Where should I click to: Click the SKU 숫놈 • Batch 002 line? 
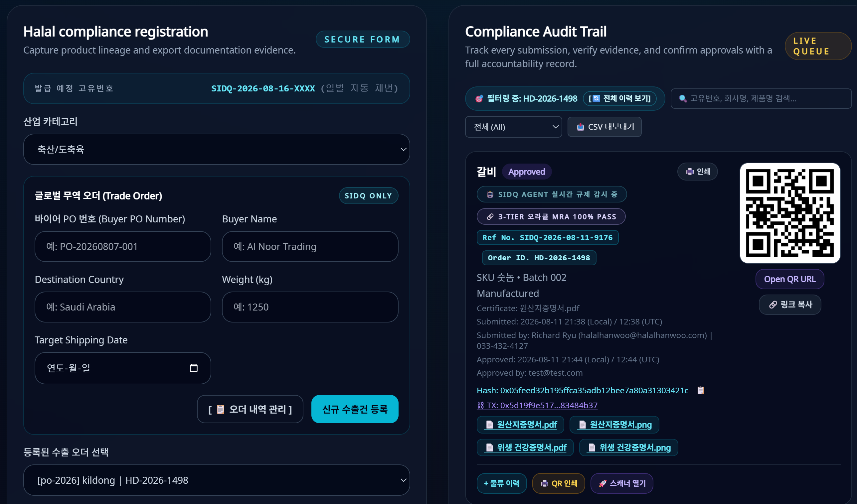[521, 277]
